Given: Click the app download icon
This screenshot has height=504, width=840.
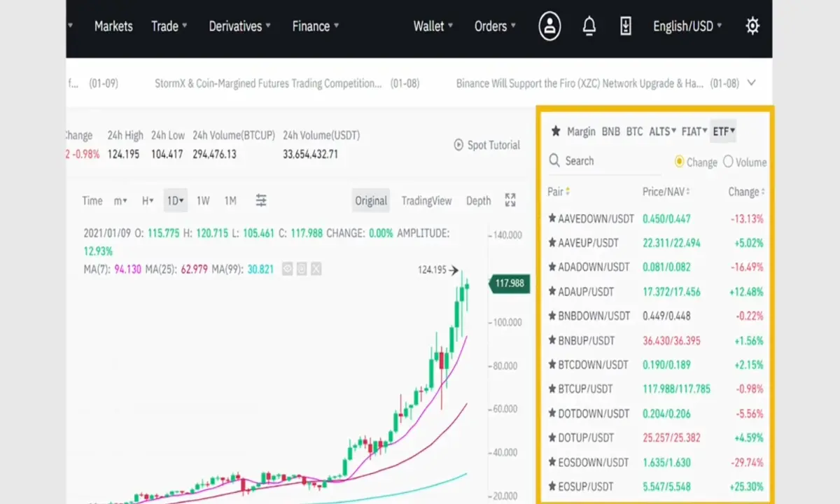Looking at the screenshot, I should (626, 27).
